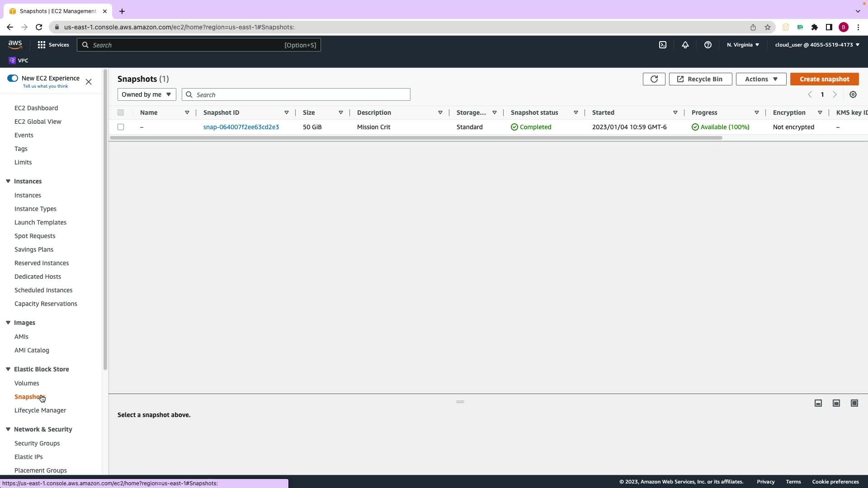868x488 pixels.
Task: Open table preferences gear icon
Action: click(x=853, y=94)
